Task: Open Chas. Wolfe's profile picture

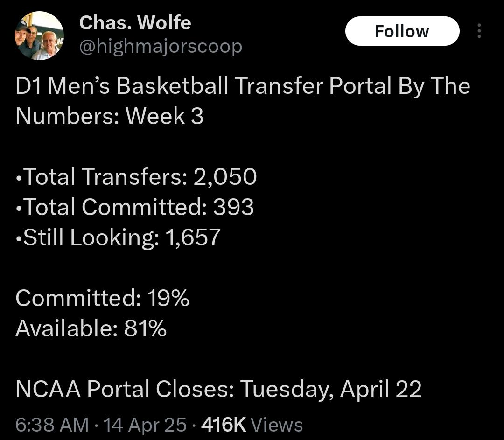Action: click(39, 36)
